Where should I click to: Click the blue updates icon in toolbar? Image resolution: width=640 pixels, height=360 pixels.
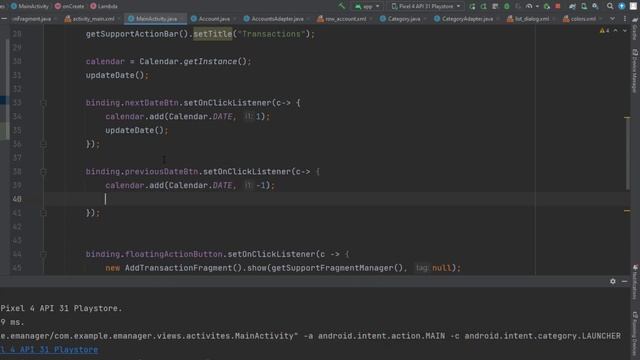point(622,6)
